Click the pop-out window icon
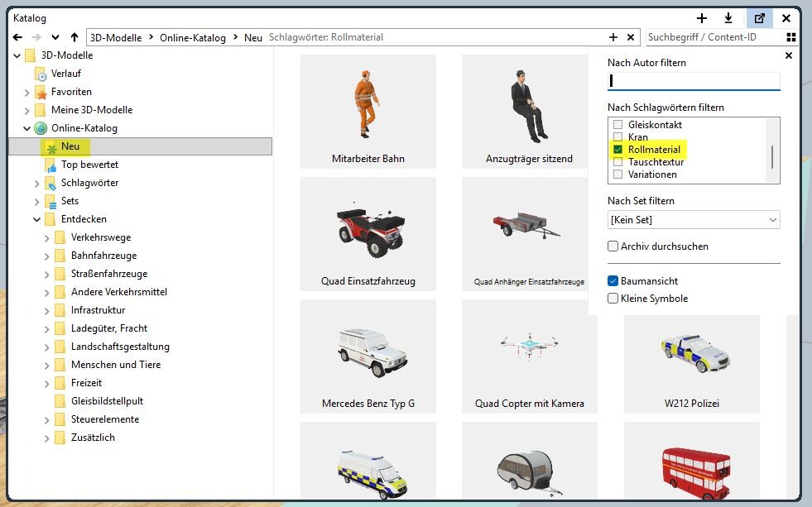 coord(759,18)
